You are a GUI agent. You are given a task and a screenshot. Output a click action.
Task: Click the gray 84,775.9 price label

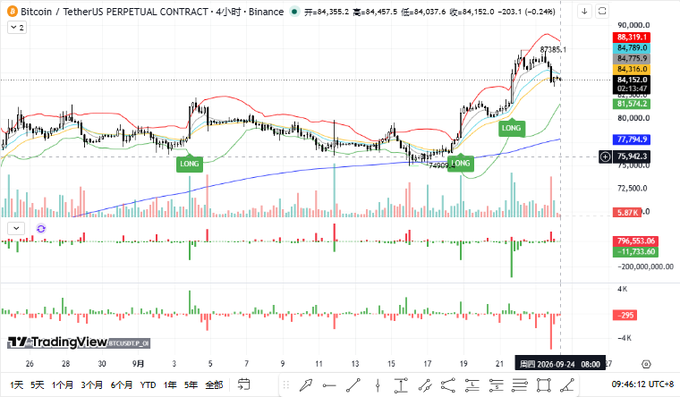pos(631,59)
